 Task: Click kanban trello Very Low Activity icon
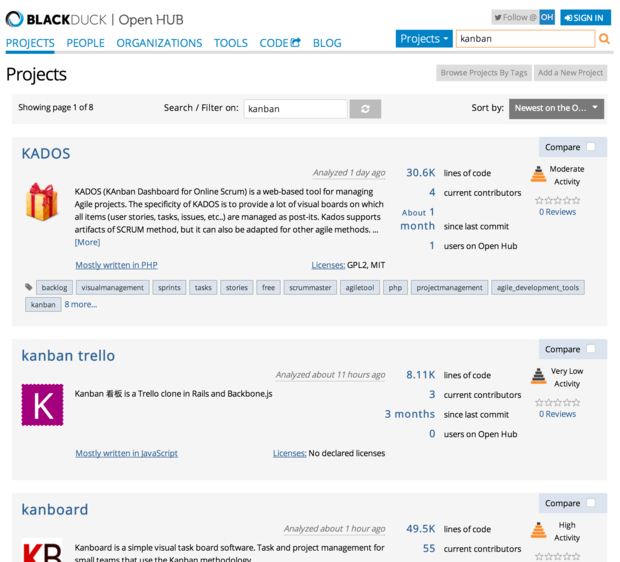[538, 376]
